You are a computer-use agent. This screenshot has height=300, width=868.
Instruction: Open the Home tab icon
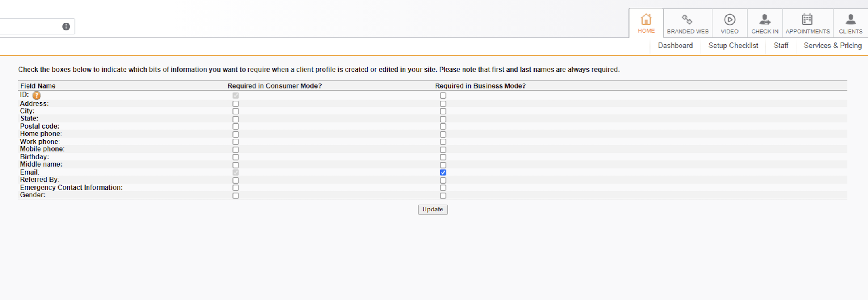(x=646, y=19)
